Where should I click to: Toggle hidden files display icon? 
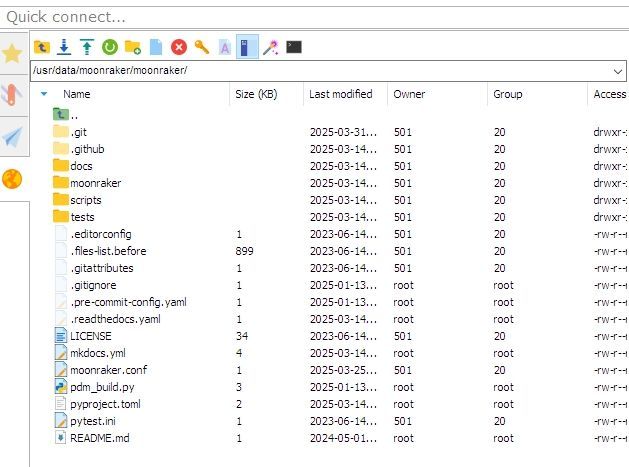pos(247,47)
